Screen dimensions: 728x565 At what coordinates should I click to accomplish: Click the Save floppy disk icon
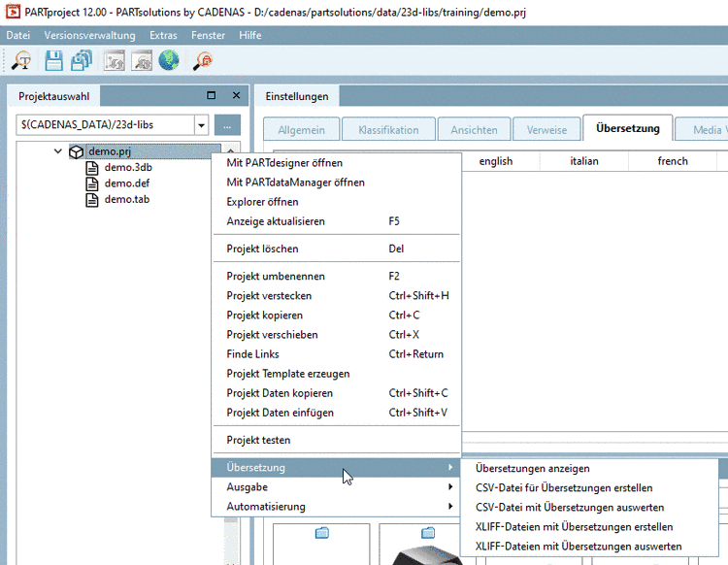(x=53, y=61)
